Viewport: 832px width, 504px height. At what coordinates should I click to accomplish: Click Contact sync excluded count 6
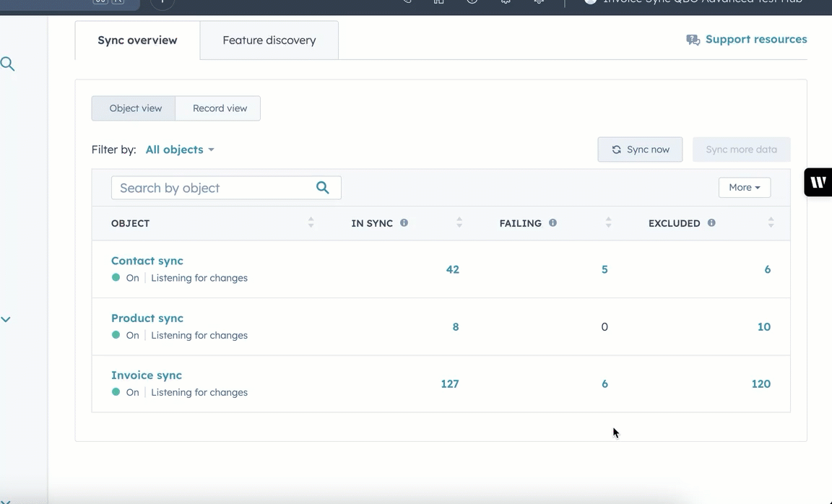(x=767, y=269)
